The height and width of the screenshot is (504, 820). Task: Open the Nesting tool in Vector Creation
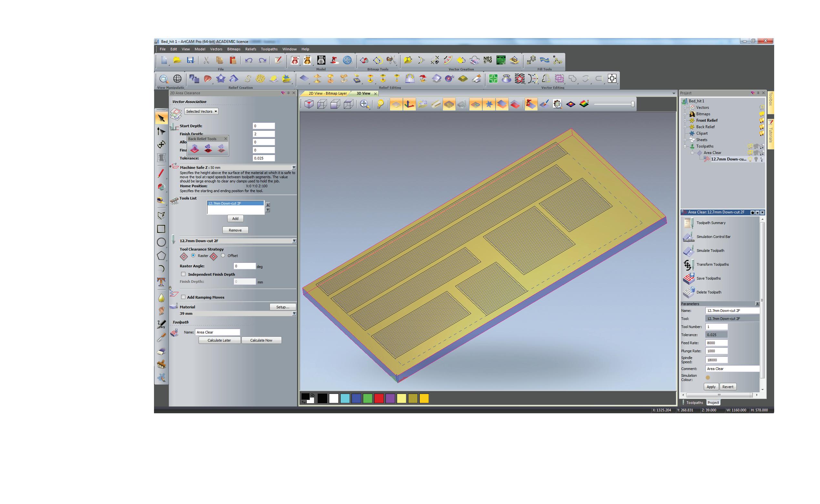click(x=487, y=60)
